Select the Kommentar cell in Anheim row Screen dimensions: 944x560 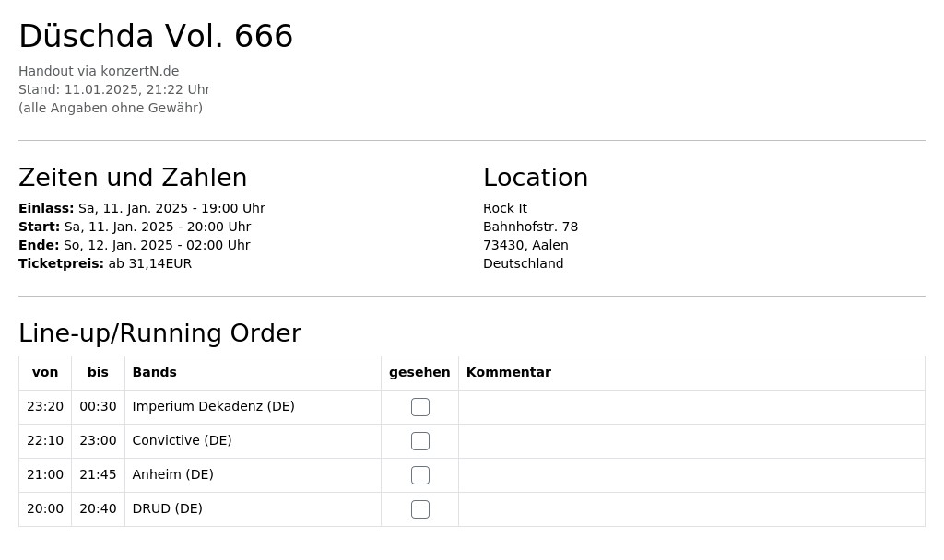(691, 475)
